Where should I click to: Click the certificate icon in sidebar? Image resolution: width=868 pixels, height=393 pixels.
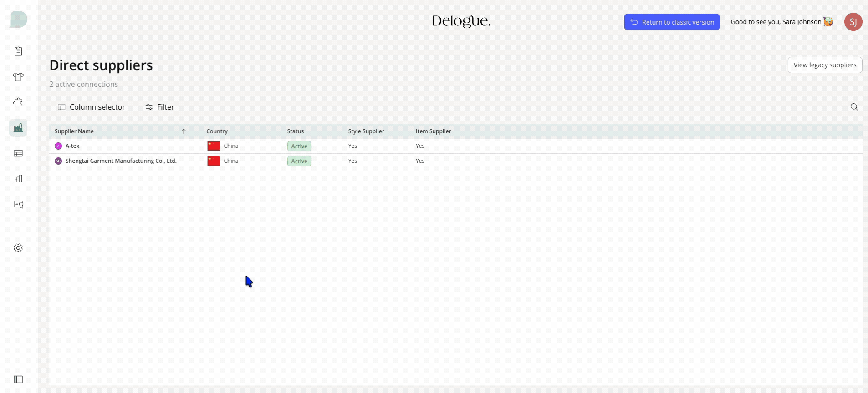18,204
